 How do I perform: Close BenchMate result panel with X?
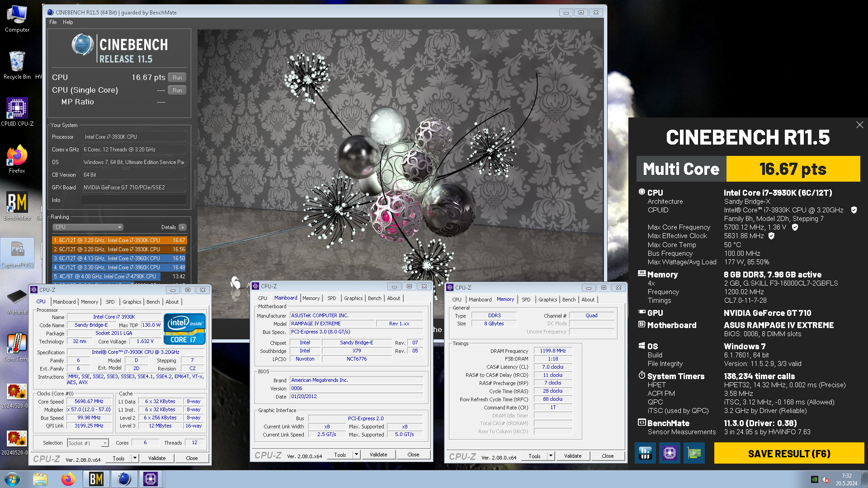(x=859, y=125)
